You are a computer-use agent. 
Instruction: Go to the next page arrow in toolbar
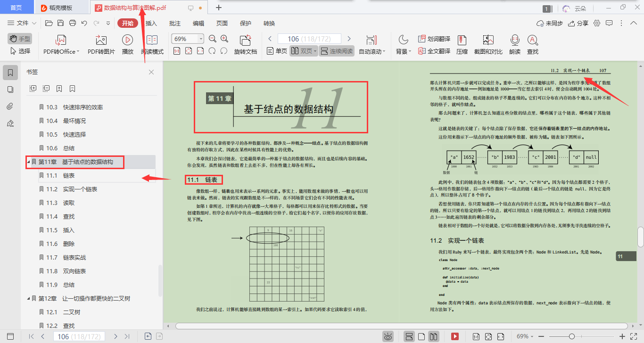coord(349,39)
